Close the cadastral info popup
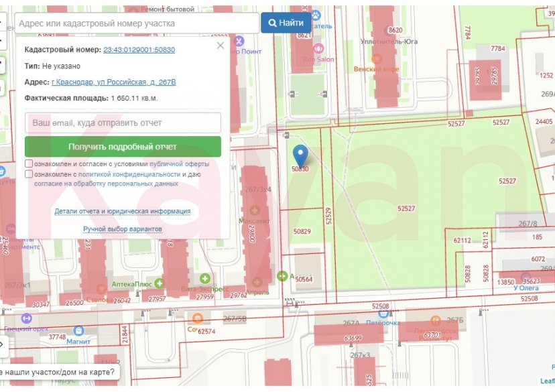The height and width of the screenshot is (392, 555). pos(220,46)
